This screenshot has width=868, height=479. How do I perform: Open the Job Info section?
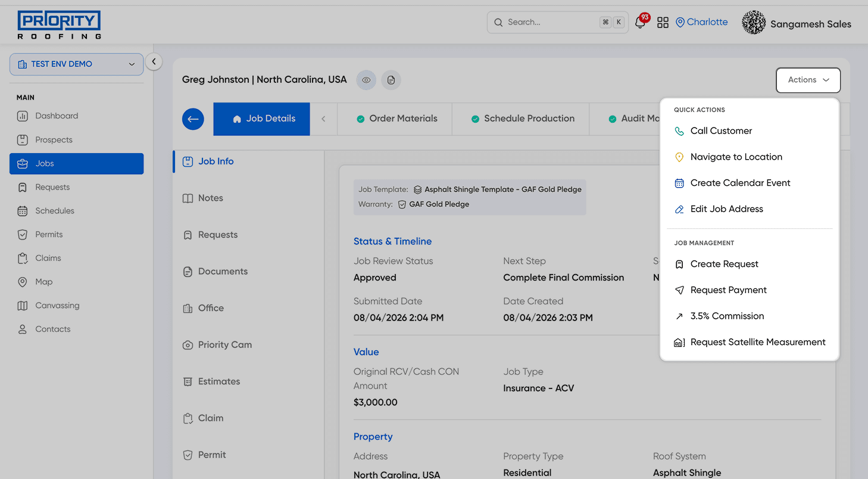pos(248,161)
